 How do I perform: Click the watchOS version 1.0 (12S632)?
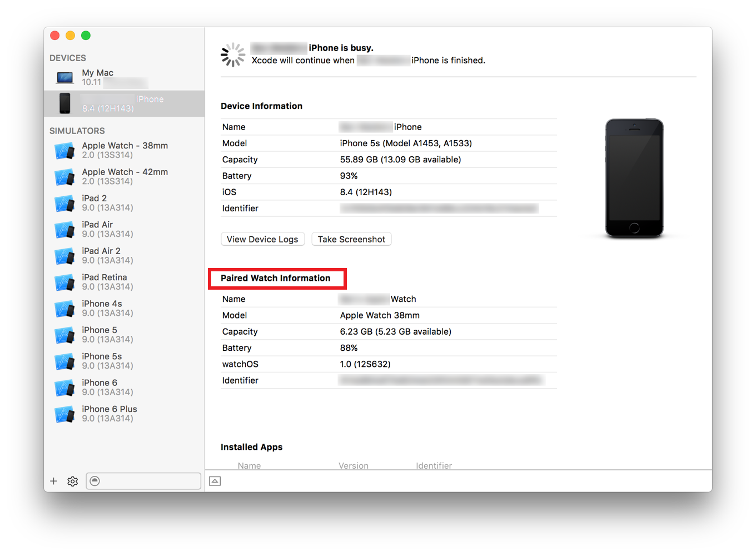[x=365, y=364]
